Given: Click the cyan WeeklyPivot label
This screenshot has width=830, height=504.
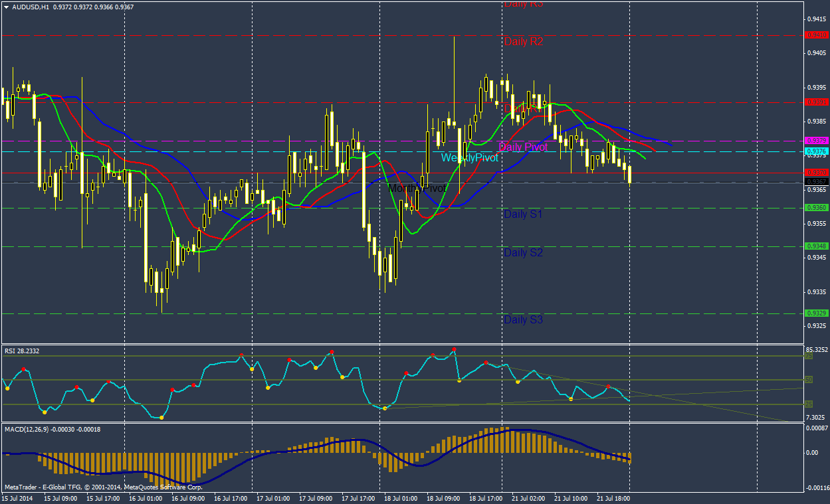Looking at the screenshot, I should (469, 158).
